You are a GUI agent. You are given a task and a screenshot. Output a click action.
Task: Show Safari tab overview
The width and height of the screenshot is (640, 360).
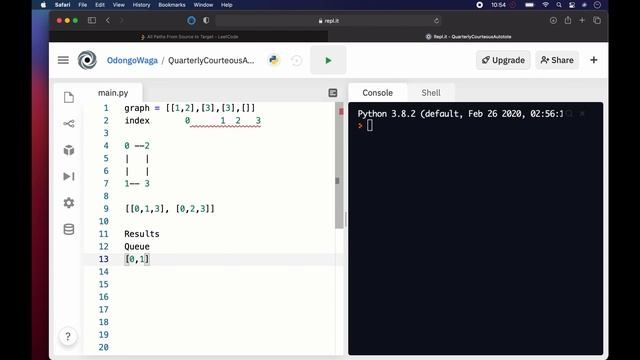[597, 20]
